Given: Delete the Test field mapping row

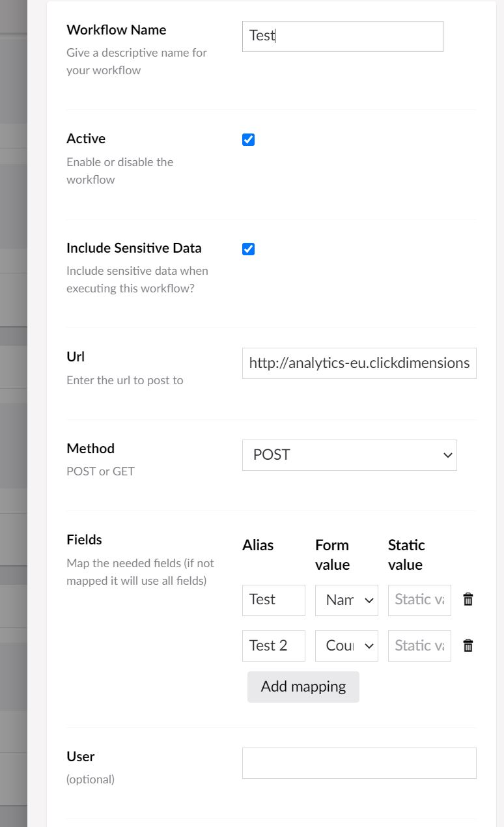Looking at the screenshot, I should click(468, 600).
